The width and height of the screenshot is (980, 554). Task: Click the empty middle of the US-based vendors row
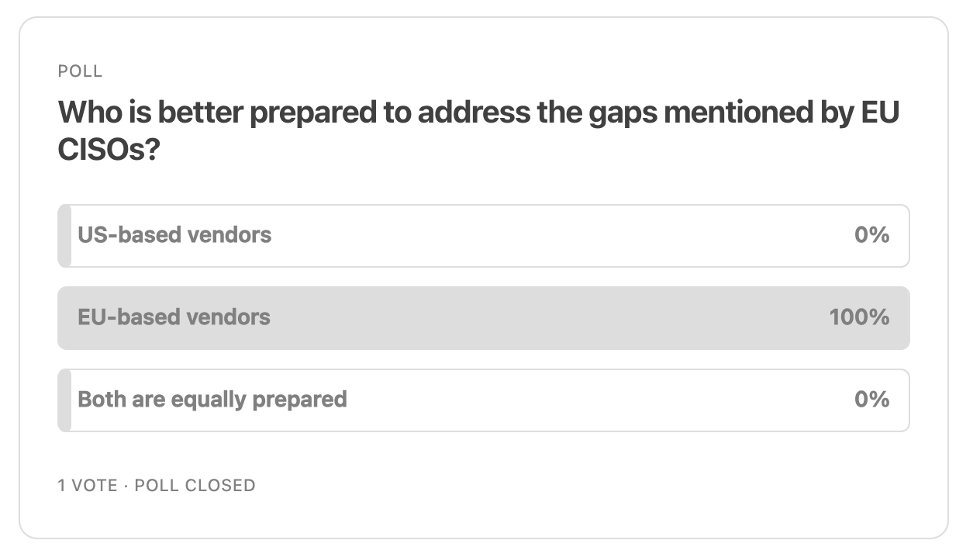558,236
